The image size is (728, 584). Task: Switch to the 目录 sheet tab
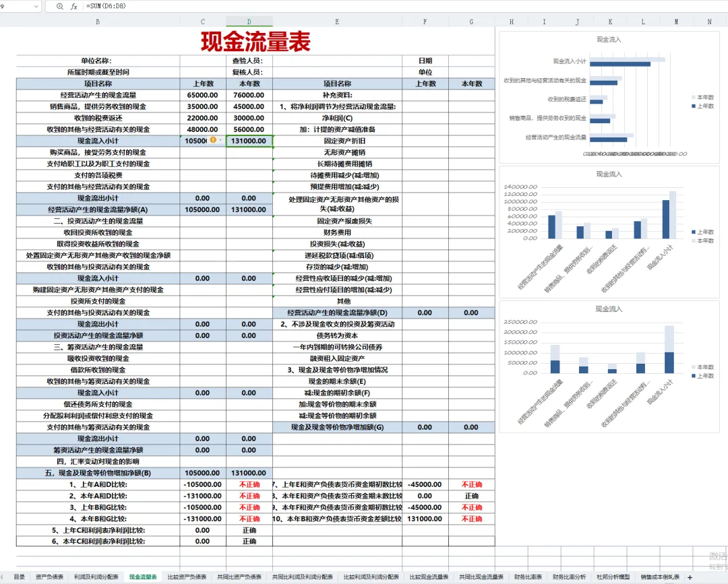20,577
